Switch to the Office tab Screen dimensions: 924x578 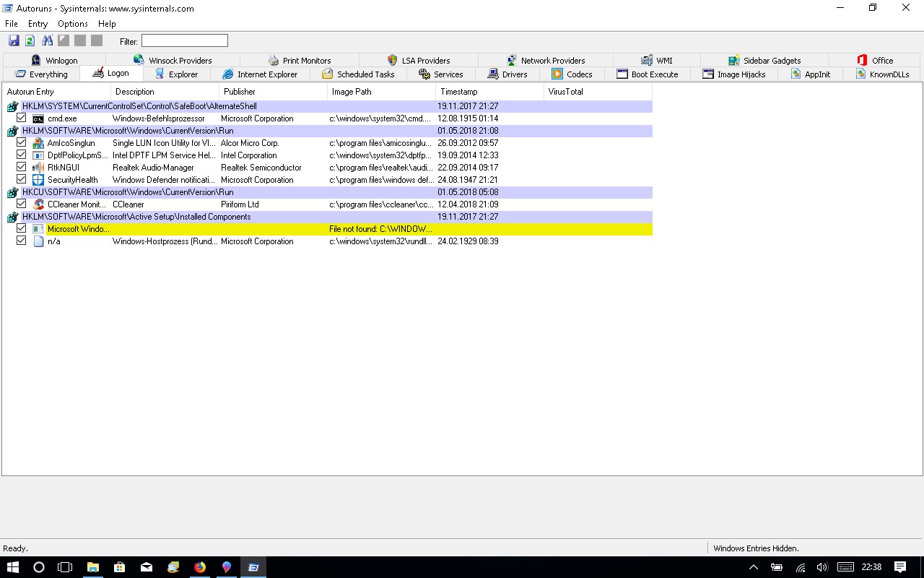click(x=875, y=61)
